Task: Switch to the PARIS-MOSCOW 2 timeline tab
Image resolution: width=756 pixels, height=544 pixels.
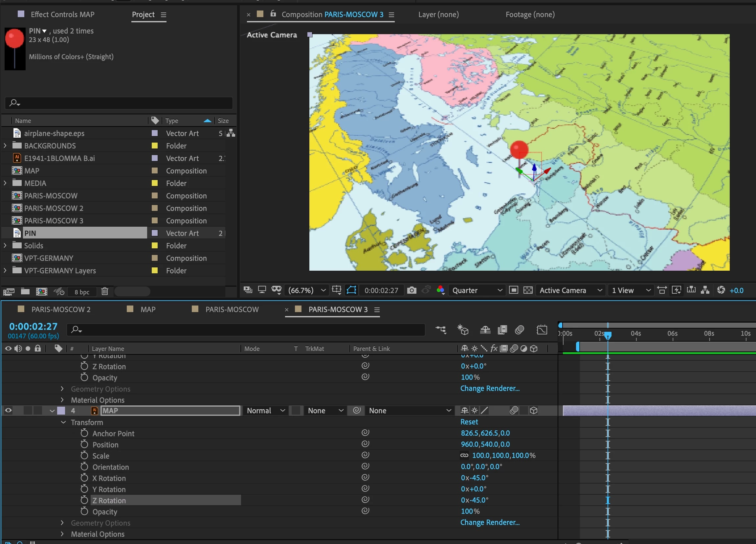Action: click(61, 309)
